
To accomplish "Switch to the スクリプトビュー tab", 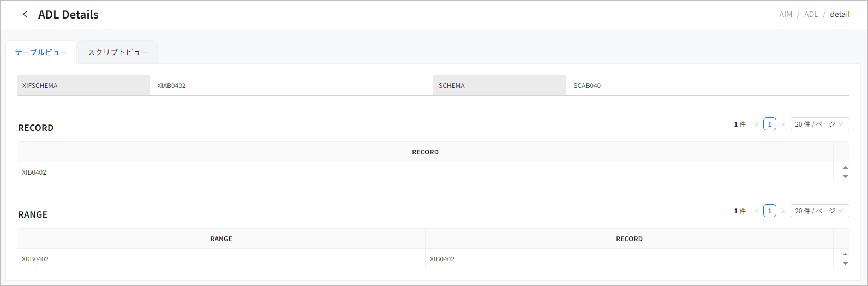I will pyautogui.click(x=118, y=52).
